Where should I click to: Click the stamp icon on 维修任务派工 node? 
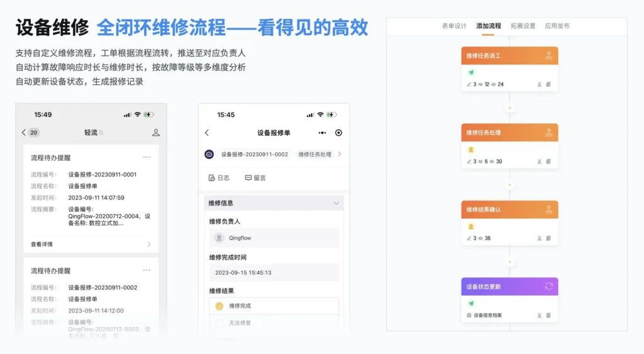pyautogui.click(x=548, y=56)
